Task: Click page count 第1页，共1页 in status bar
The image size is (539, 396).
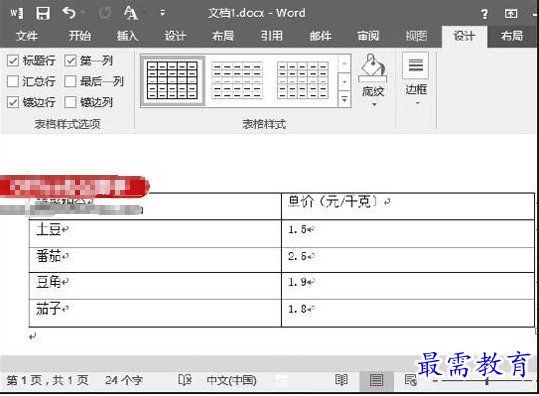Action: point(47,380)
